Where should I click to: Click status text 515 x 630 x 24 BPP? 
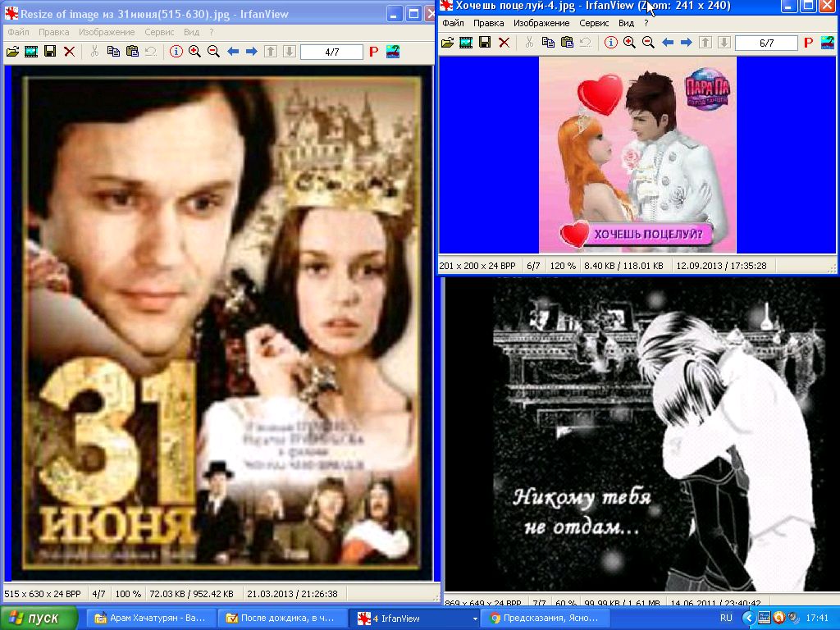(x=43, y=594)
